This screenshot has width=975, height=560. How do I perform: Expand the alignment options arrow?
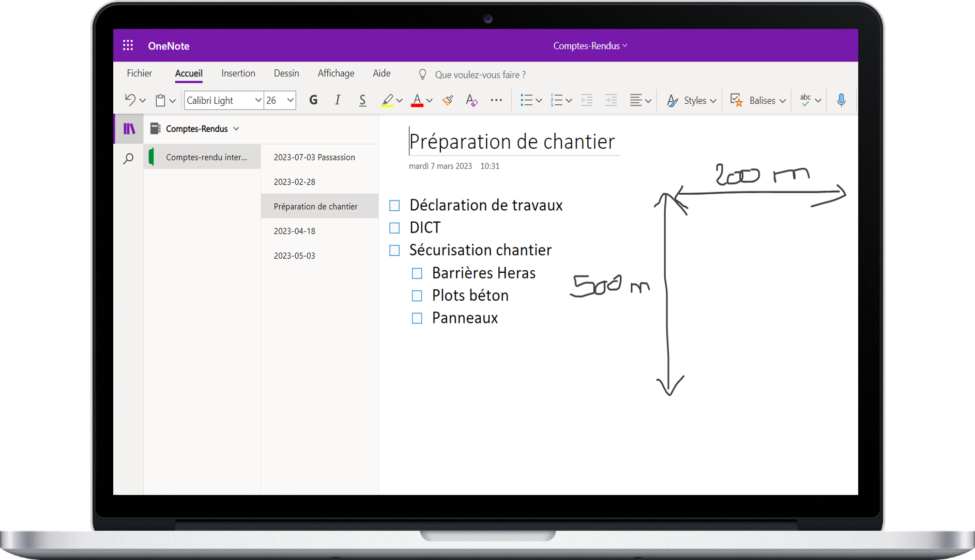[x=648, y=101]
